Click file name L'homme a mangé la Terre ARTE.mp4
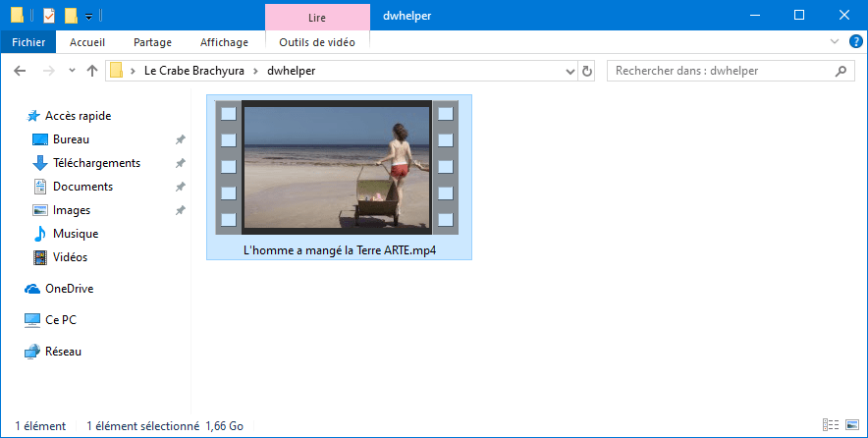The height and width of the screenshot is (438, 868). pyautogui.click(x=340, y=250)
